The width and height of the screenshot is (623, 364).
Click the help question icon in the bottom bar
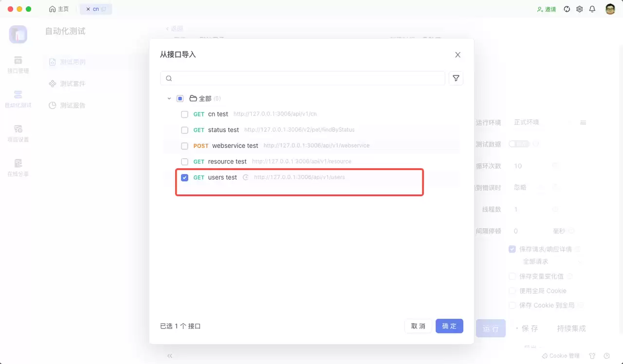606,356
